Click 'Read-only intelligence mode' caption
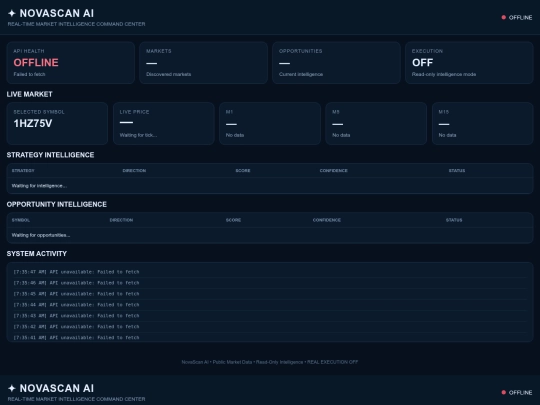 coord(444,74)
